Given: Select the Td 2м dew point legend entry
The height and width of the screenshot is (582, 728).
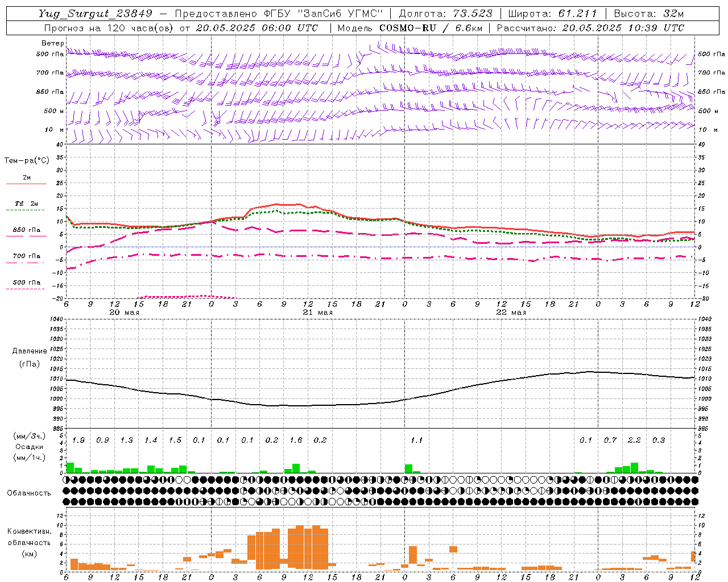Looking at the screenshot, I should click(x=27, y=203).
